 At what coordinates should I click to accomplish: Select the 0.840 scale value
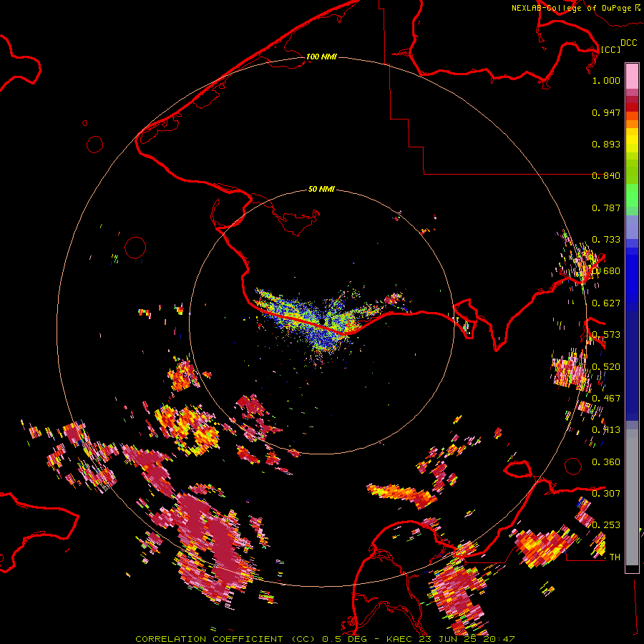click(606, 176)
